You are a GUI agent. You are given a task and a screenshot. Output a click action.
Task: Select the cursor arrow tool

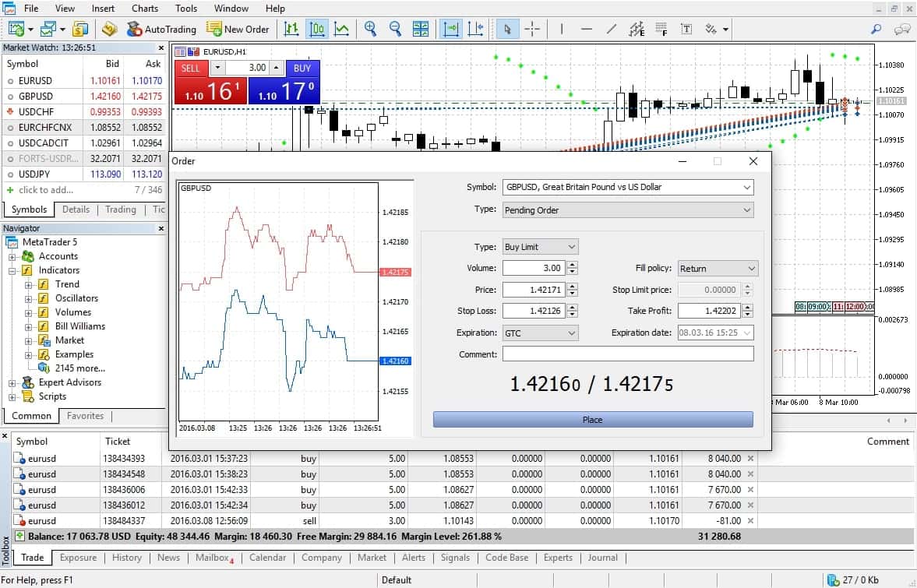[x=507, y=29]
